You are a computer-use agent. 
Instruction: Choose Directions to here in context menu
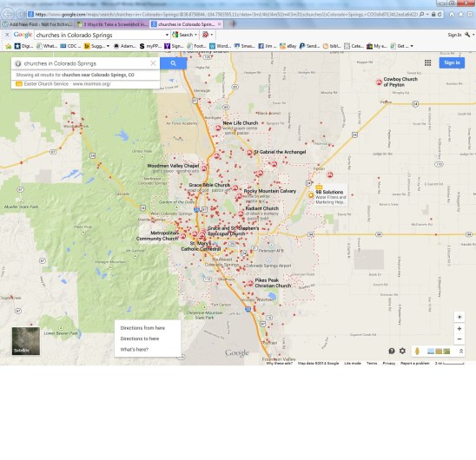click(139, 338)
